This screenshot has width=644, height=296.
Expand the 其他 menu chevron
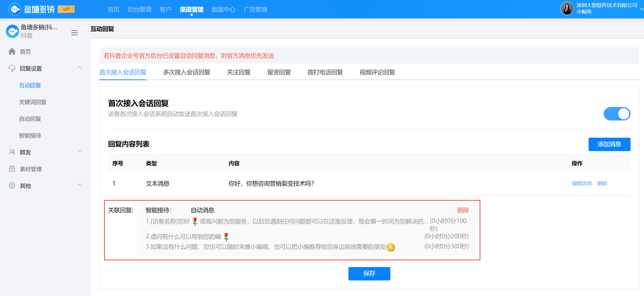tap(79, 185)
